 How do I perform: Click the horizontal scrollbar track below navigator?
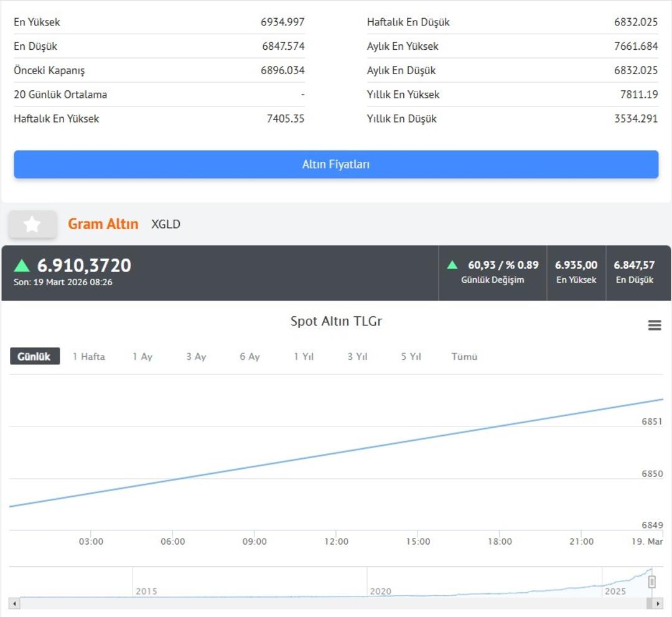point(336,603)
